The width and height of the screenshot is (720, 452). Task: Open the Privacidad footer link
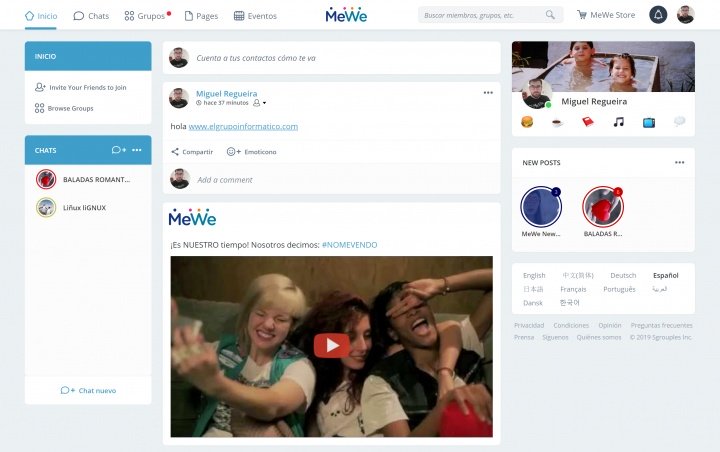[529, 325]
